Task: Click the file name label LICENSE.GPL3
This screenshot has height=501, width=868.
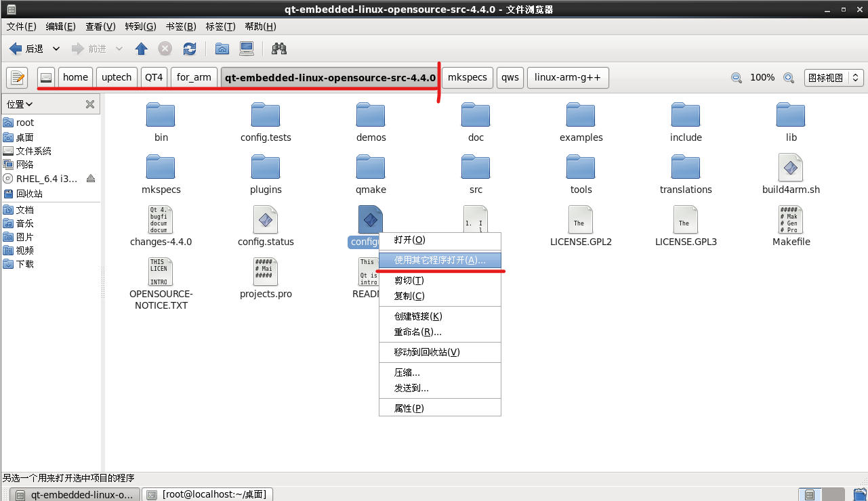Action: point(686,242)
